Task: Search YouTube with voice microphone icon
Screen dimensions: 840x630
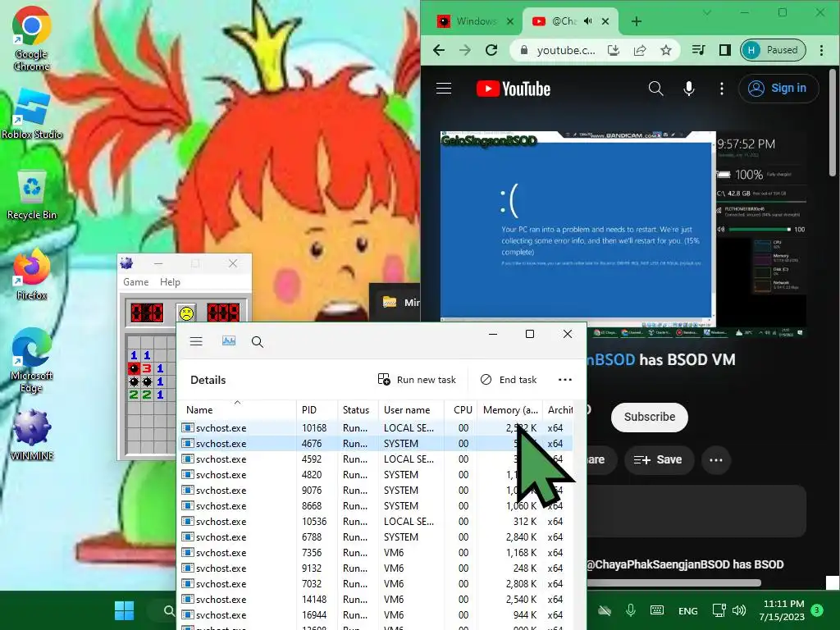Action: pos(689,89)
